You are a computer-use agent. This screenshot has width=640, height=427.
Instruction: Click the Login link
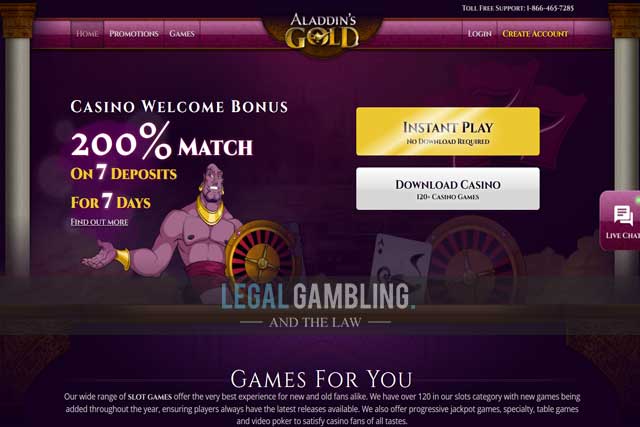[x=480, y=34]
